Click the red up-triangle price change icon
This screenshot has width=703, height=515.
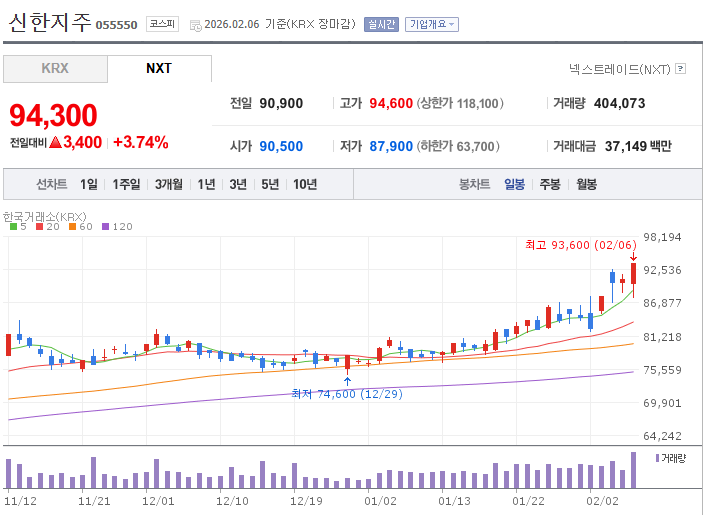[55, 142]
